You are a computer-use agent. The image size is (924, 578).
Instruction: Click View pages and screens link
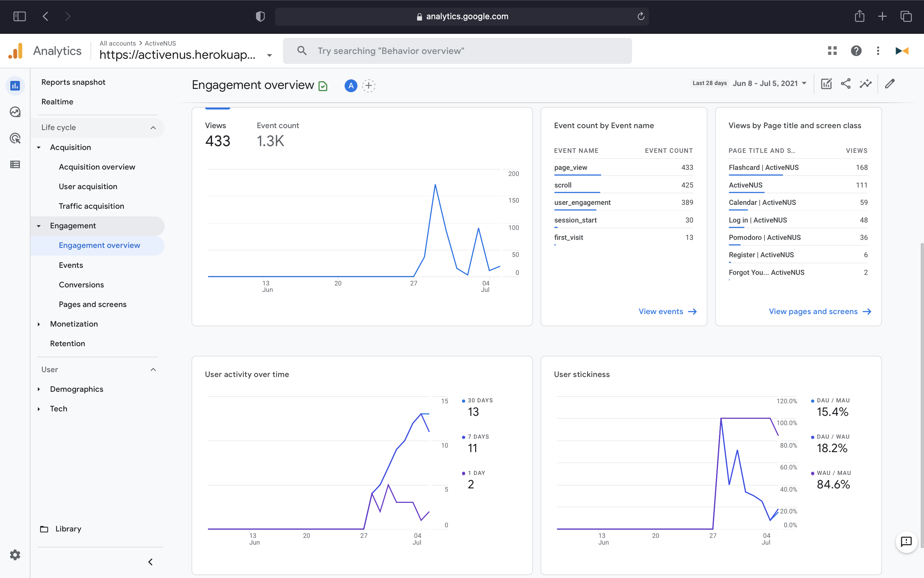(x=820, y=311)
